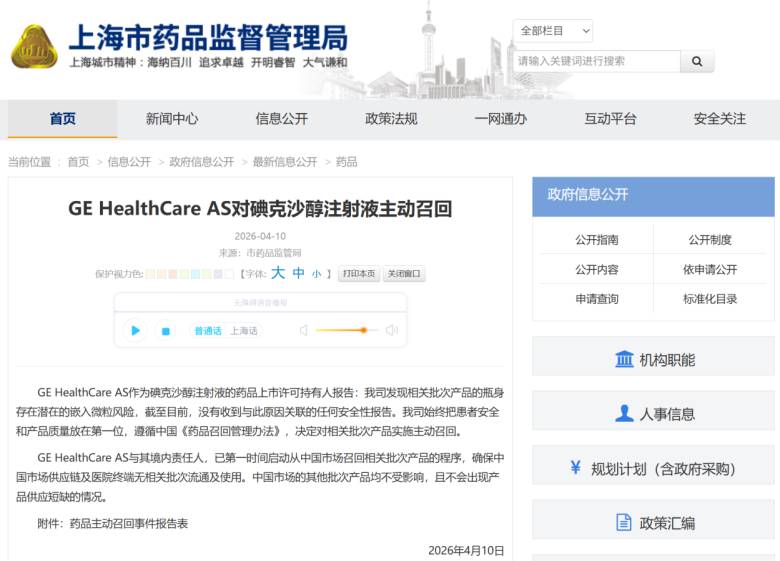This screenshot has height=561, width=780.
Task: Go to 政策法规 in navigation bar
Action: [x=391, y=119]
